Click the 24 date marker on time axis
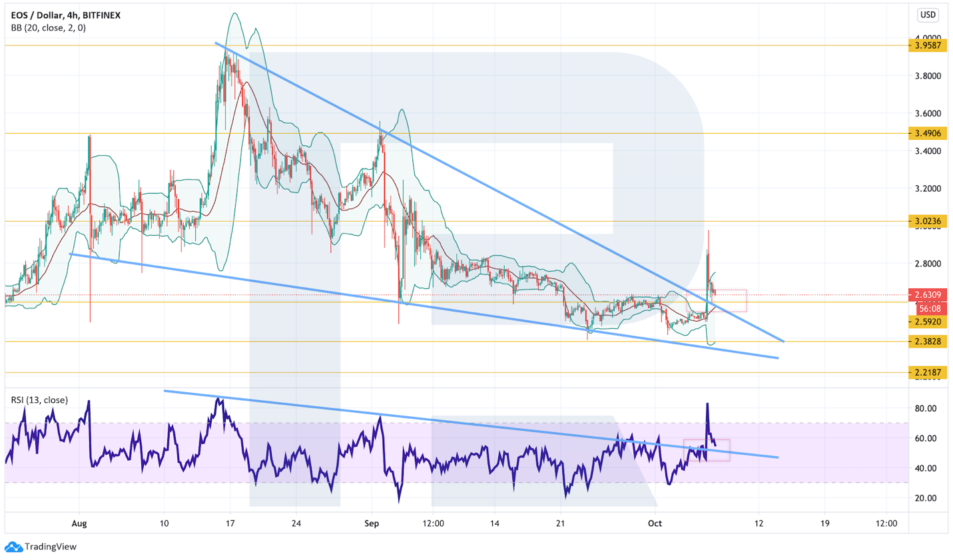This screenshot has height=560, width=953. tap(296, 523)
